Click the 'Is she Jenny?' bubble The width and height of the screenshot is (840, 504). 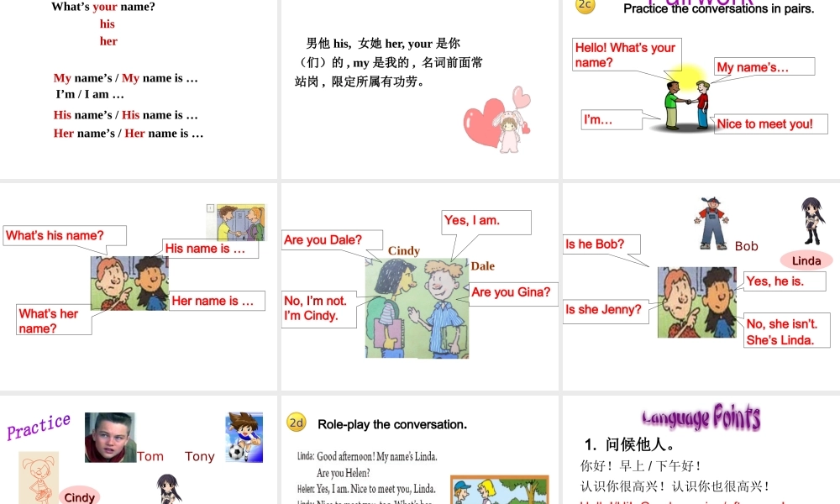pyautogui.click(x=606, y=311)
